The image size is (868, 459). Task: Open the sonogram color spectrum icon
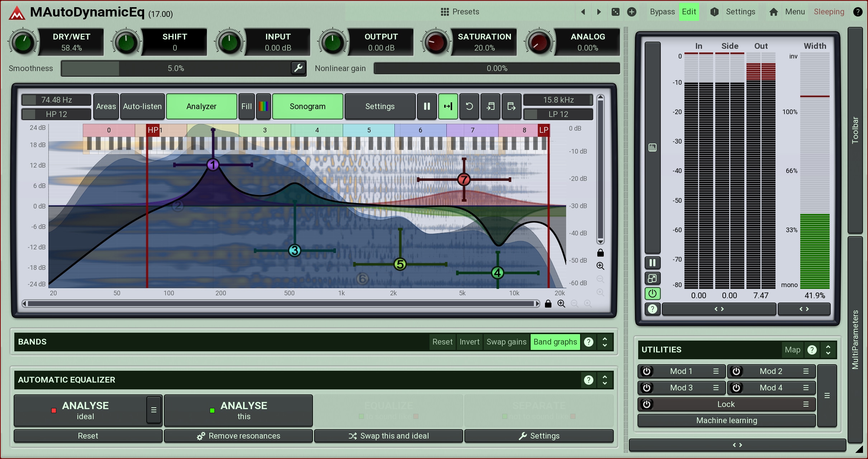(264, 106)
